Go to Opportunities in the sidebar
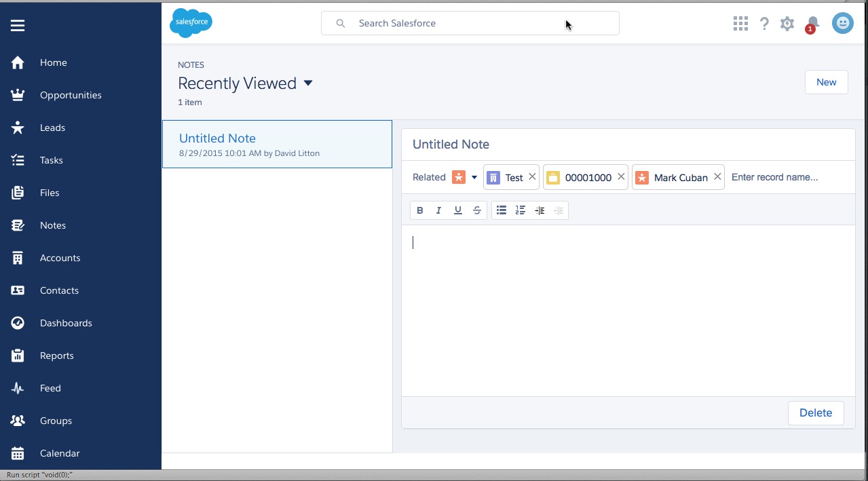Image resolution: width=868 pixels, height=481 pixels. (71, 95)
